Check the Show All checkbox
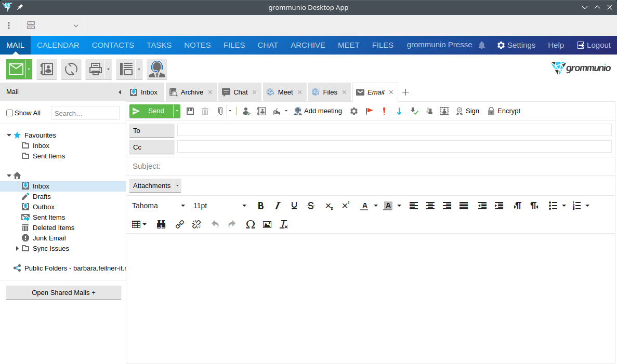 point(10,113)
